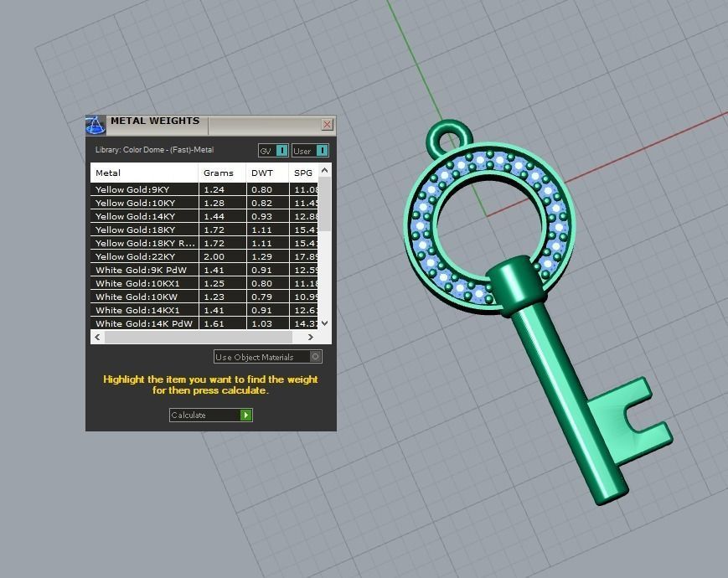Click the 1.61 grams value for 14K PdW

coord(214,323)
